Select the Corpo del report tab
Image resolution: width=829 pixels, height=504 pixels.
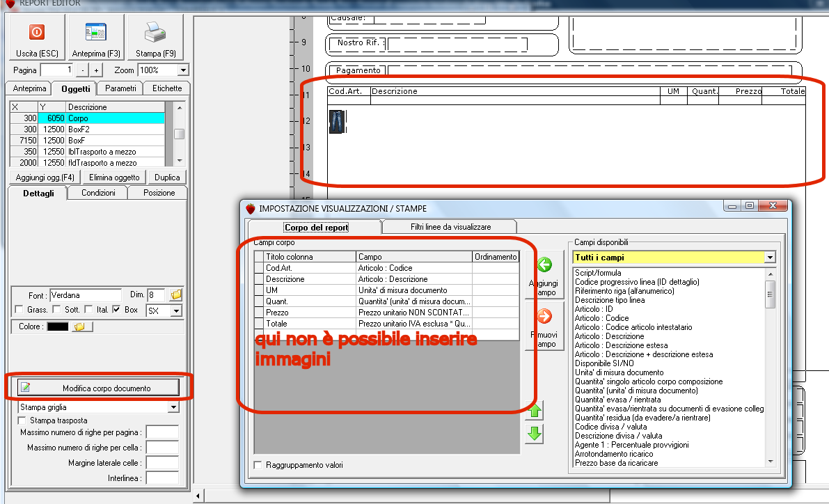pos(316,228)
